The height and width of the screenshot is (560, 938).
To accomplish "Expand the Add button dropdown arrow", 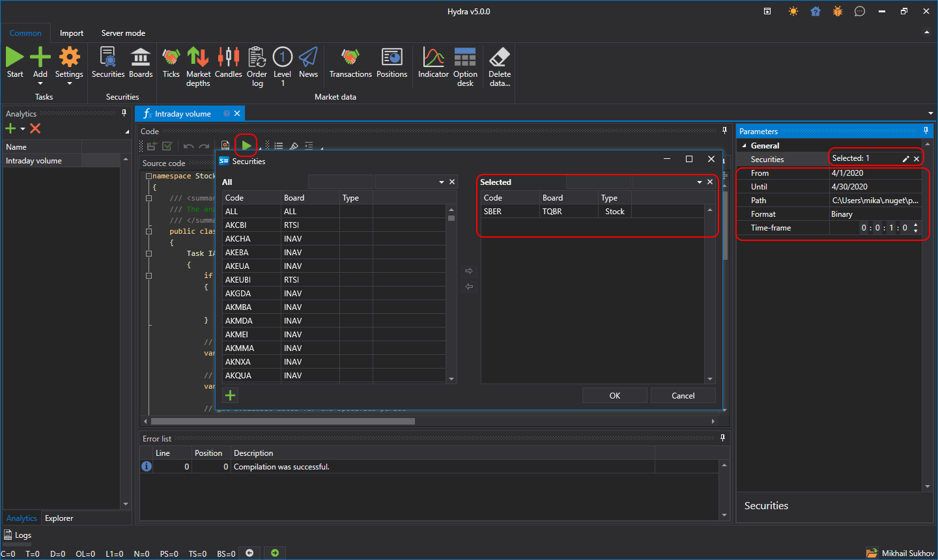I will tap(40, 83).
